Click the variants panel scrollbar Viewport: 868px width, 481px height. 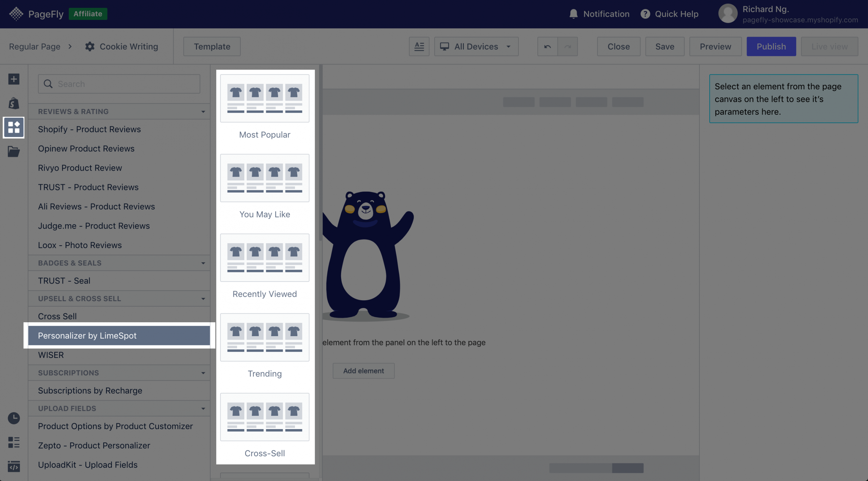tap(320, 153)
